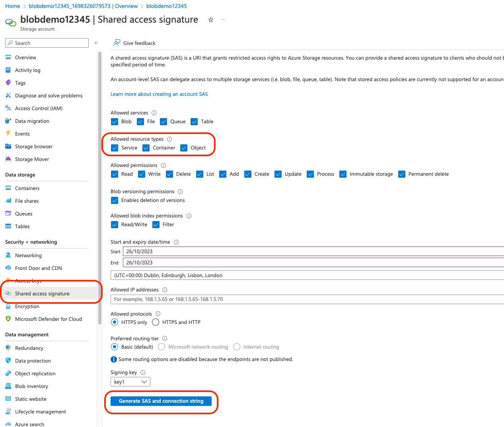
Task: Click the favorite star icon beside page title
Action: click(x=211, y=20)
